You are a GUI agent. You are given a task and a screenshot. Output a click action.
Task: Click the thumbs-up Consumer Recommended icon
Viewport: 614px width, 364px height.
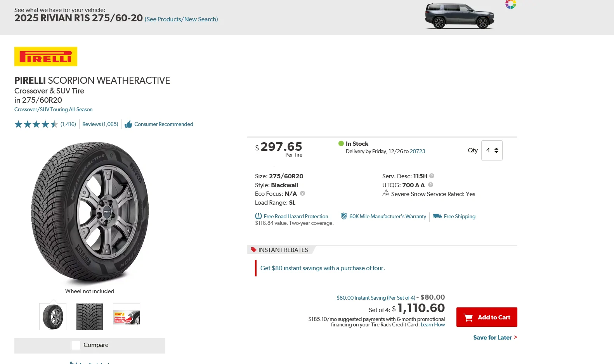click(128, 124)
